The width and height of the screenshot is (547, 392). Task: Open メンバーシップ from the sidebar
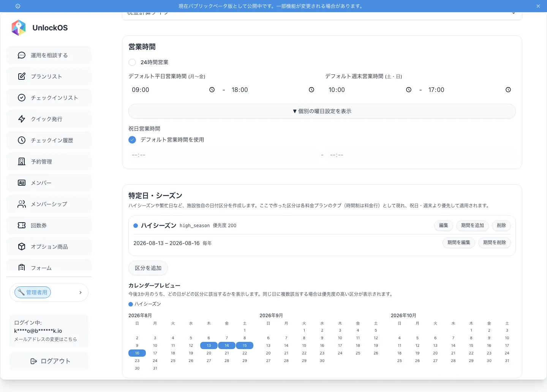(49, 204)
